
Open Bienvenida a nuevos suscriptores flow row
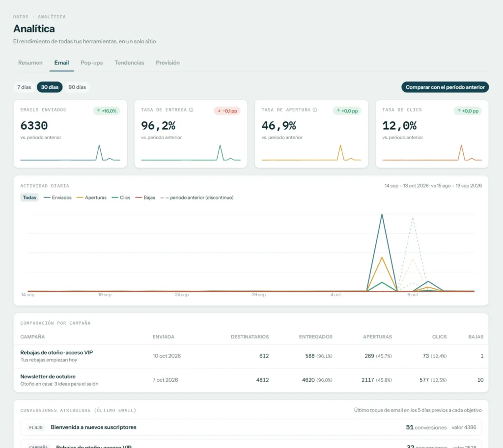[251, 427]
